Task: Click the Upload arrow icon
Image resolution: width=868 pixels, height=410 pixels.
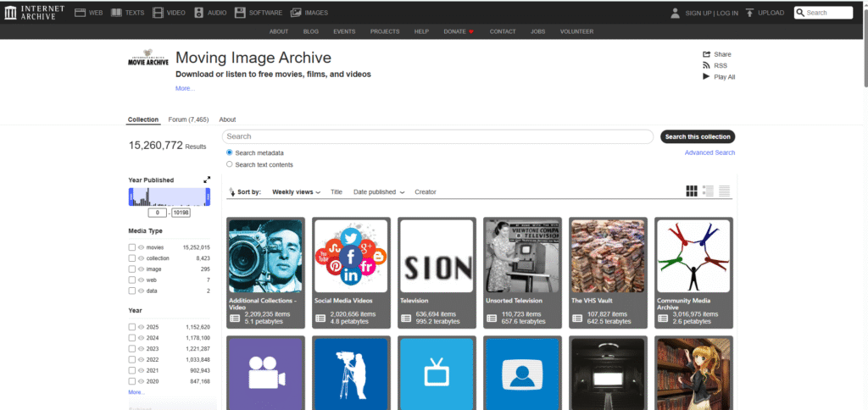Action: 749,13
